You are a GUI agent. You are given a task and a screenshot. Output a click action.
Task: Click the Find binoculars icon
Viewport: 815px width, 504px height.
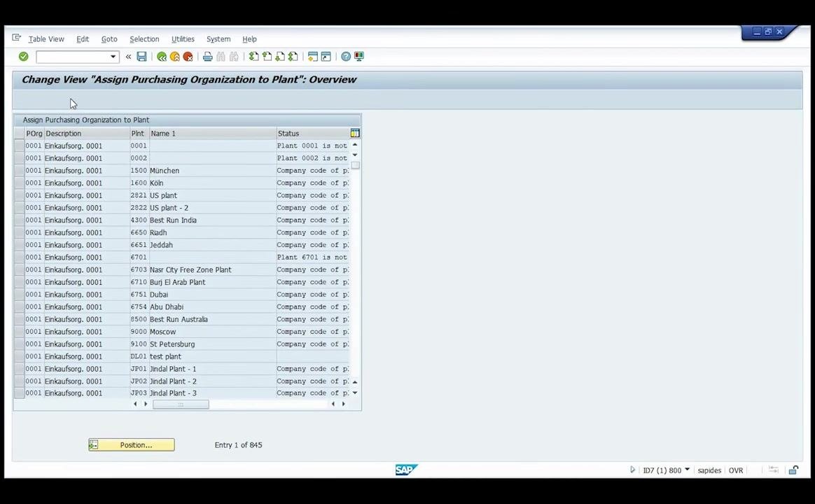tap(221, 56)
